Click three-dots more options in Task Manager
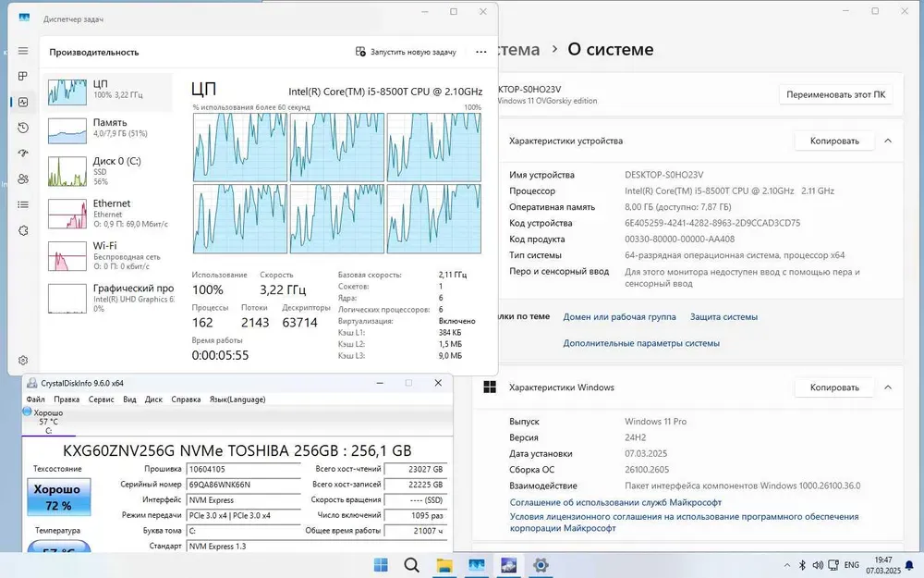 point(480,52)
